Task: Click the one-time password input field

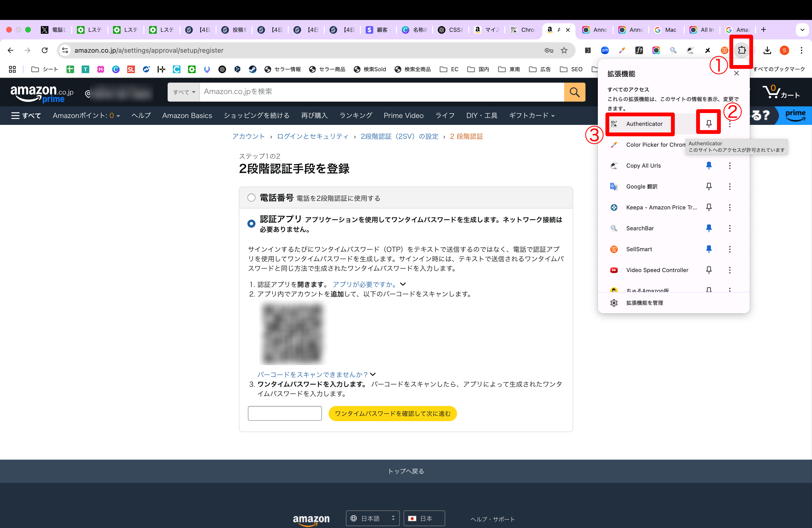Action: click(285, 413)
